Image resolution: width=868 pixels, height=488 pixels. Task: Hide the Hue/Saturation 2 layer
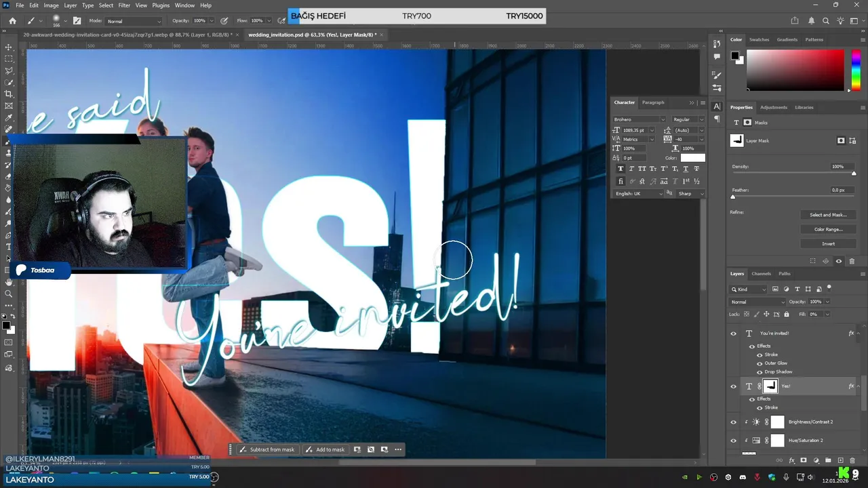tap(733, 441)
